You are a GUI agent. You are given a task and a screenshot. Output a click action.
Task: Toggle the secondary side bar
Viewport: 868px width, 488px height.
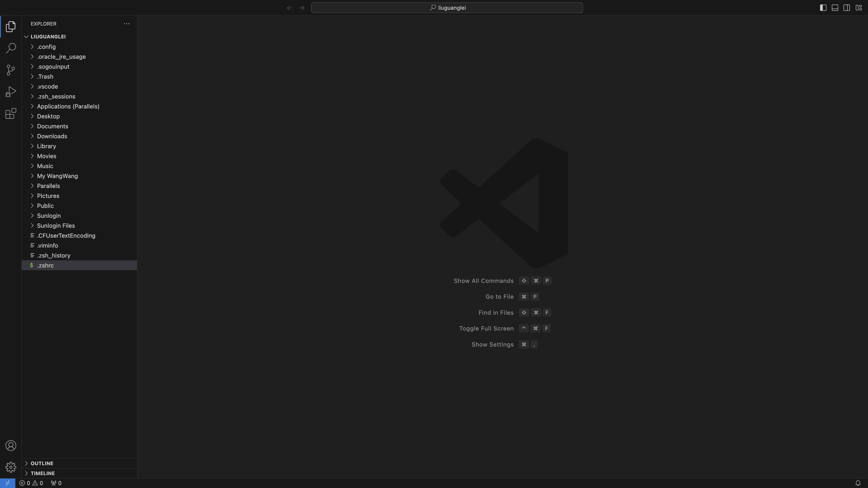(847, 8)
